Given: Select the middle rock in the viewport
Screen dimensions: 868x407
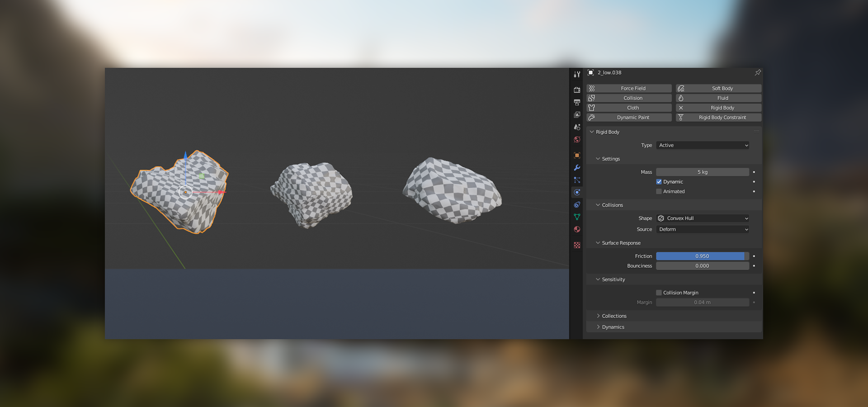Looking at the screenshot, I should point(311,194).
